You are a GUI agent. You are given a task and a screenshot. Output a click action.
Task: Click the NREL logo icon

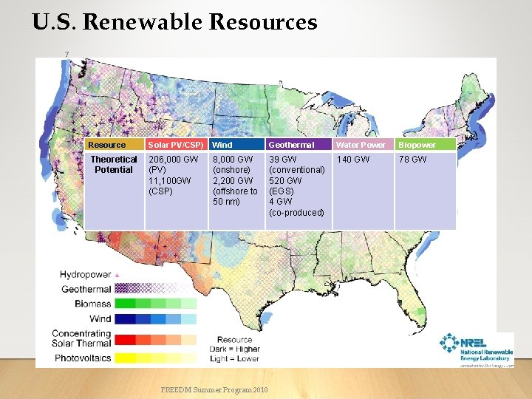click(449, 343)
